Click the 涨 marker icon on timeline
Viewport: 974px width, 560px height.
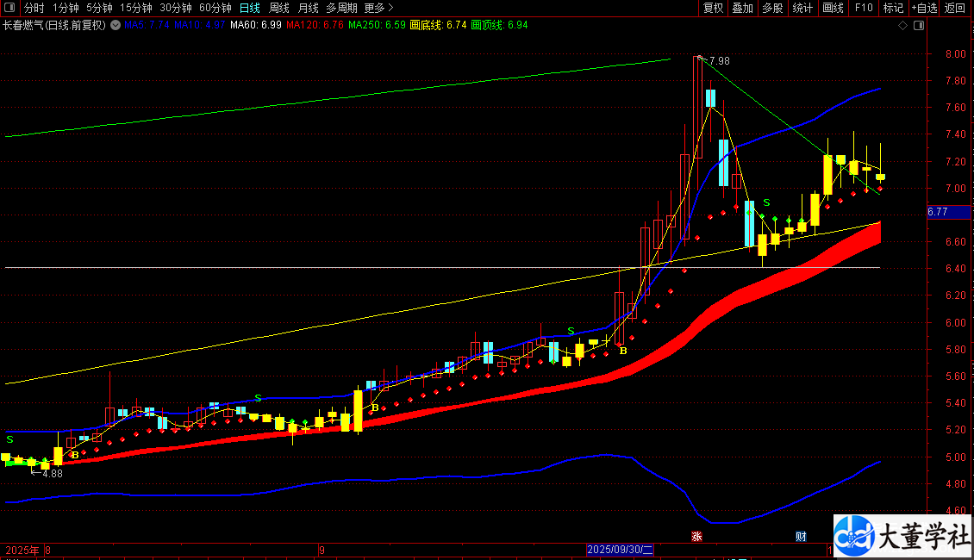click(x=696, y=537)
